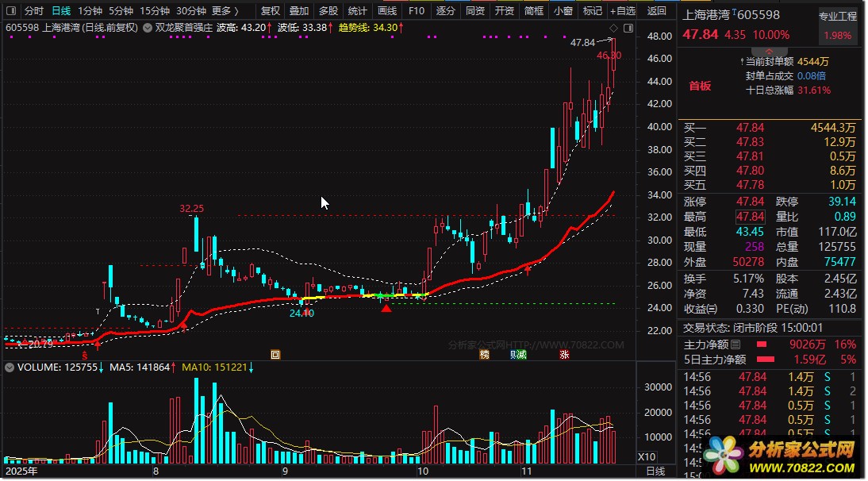Click the red triangle buy signal marker
This screenshot has height=481, width=868.
click(386, 308)
